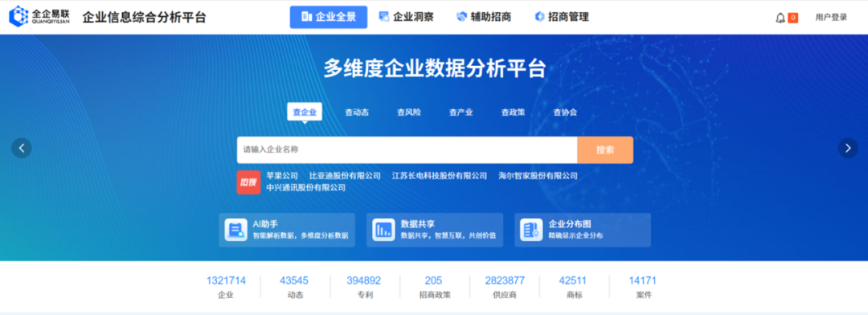Click 用户登录 to log in

[831, 18]
